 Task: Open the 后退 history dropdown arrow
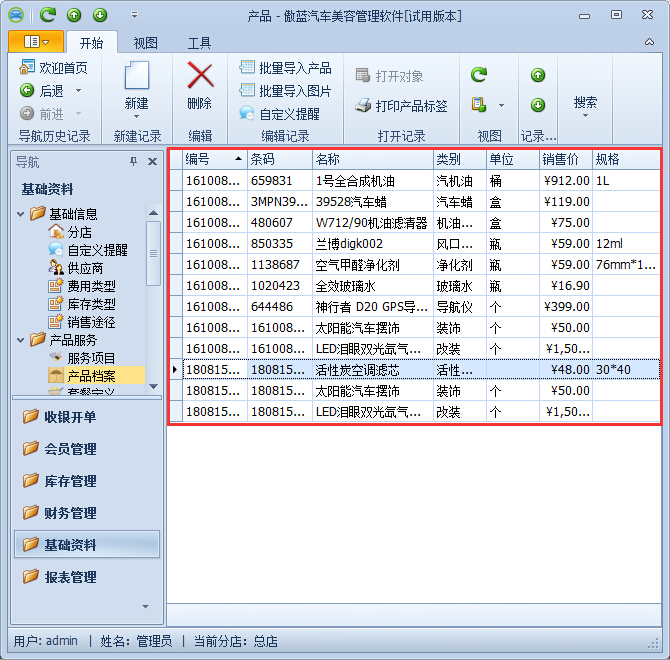77,91
